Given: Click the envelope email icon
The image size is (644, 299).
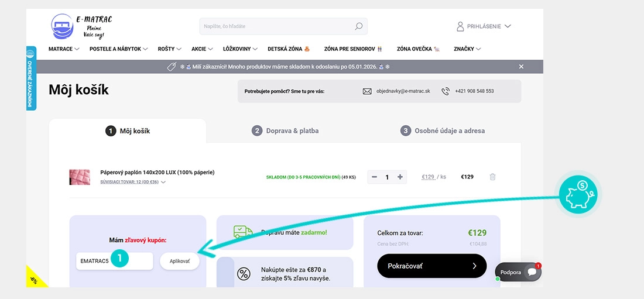Looking at the screenshot, I should (x=367, y=91).
